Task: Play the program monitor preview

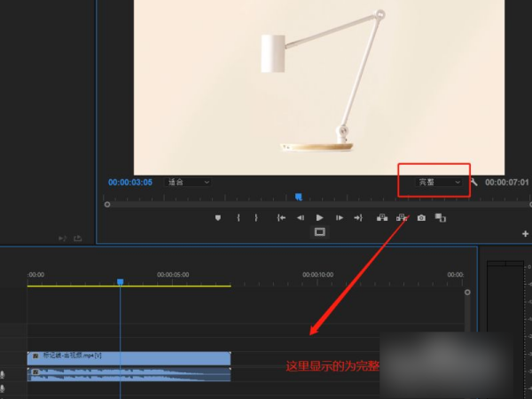Action: point(319,217)
